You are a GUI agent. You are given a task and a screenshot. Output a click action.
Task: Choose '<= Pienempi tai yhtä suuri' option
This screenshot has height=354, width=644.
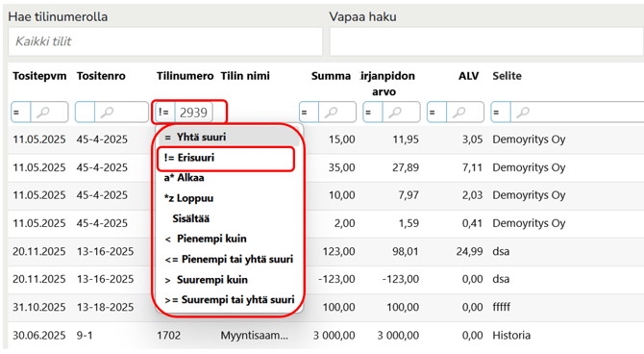[229, 260]
